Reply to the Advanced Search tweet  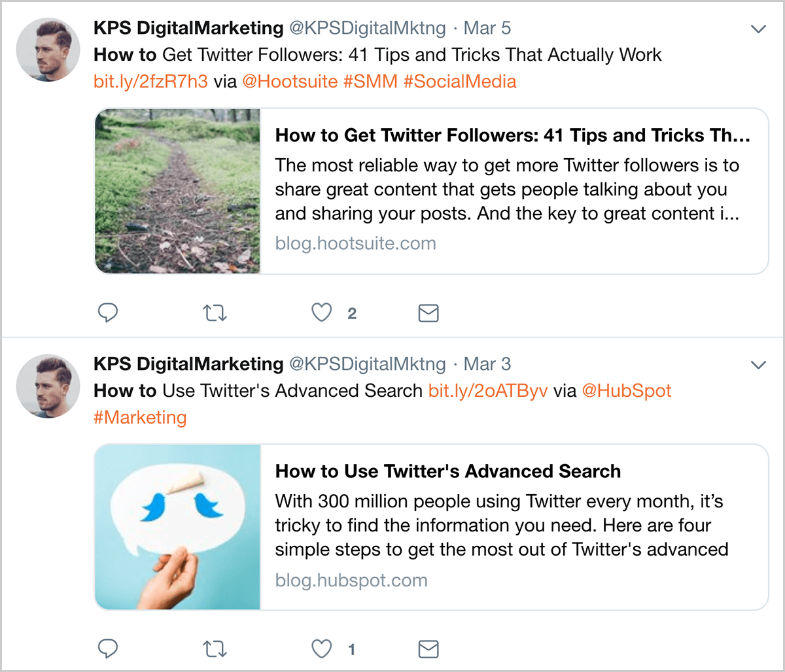pyautogui.click(x=108, y=648)
